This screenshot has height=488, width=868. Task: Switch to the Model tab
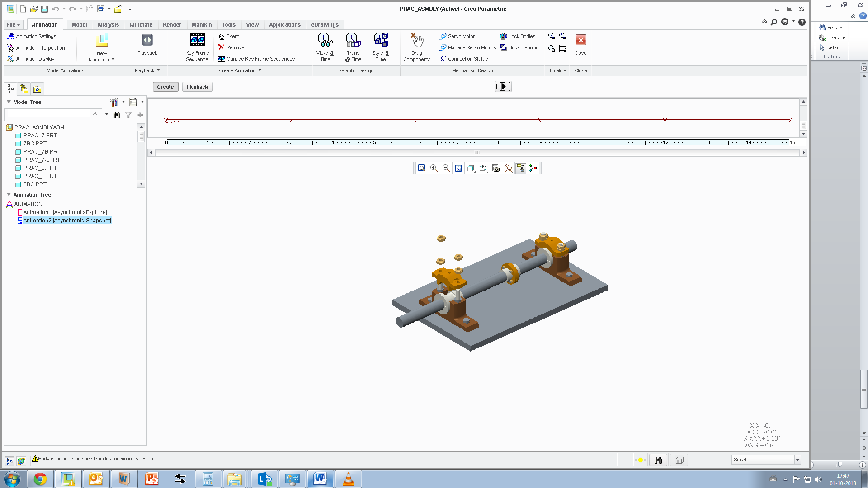click(x=79, y=25)
